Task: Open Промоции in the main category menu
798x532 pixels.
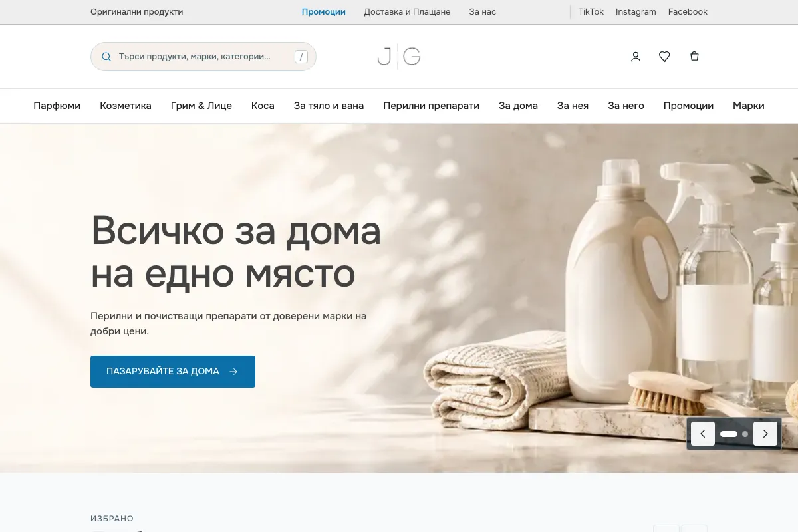Action: click(x=688, y=106)
